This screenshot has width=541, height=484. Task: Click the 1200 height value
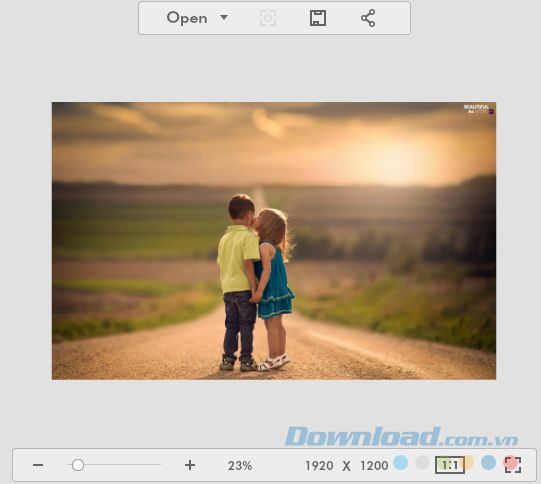tap(374, 466)
